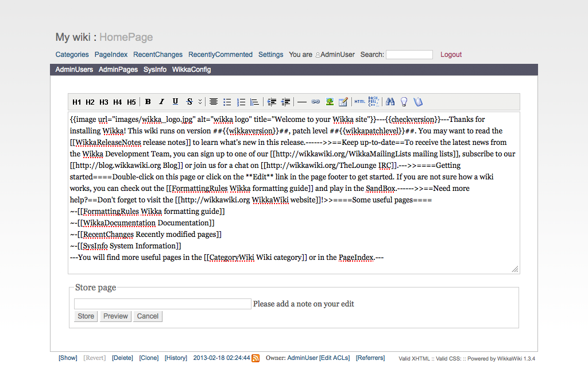Screen dimensions: 588x368
Task: Apply bold formatting in editor toolbar
Action: (x=148, y=102)
